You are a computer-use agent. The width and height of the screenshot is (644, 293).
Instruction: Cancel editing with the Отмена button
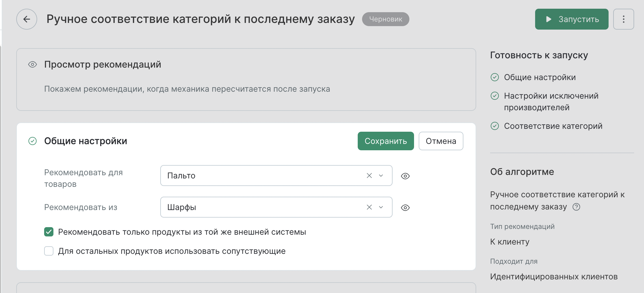[x=441, y=141]
